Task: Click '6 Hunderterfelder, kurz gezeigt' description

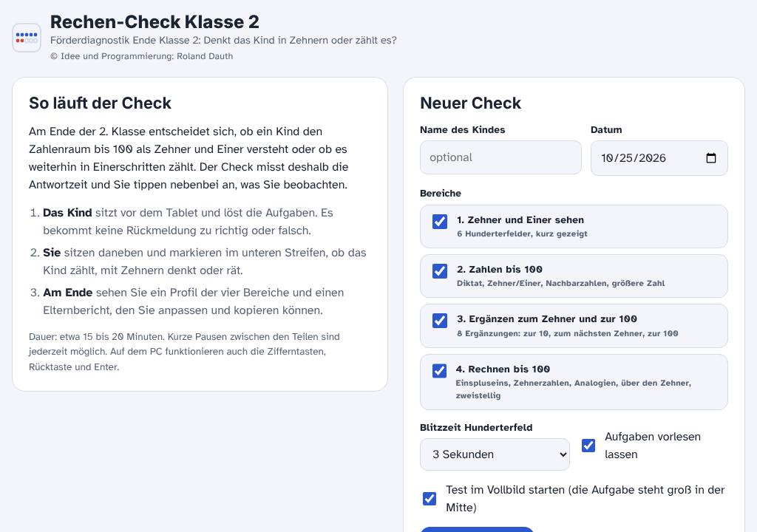Action: click(x=522, y=233)
